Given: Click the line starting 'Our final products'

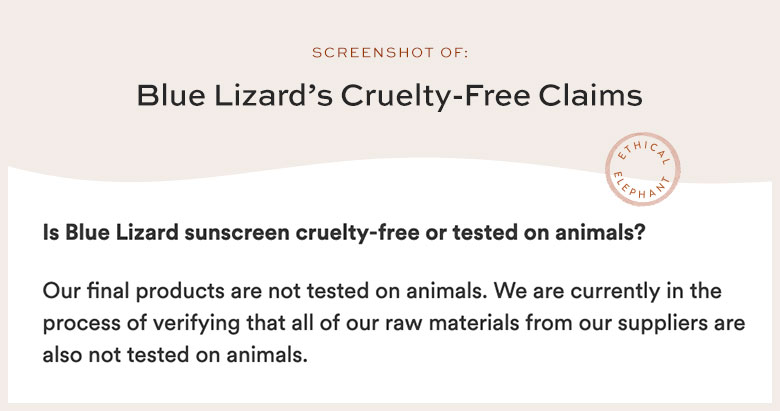Looking at the screenshot, I should click(x=382, y=291).
